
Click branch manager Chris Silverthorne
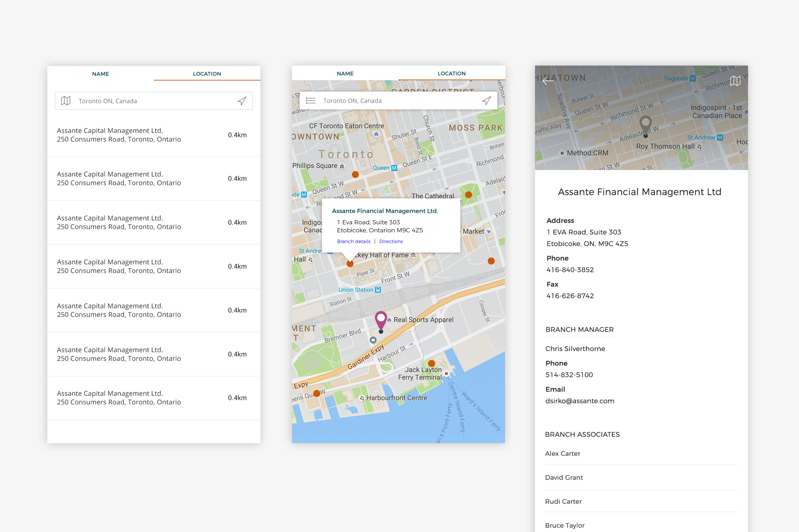click(575, 348)
